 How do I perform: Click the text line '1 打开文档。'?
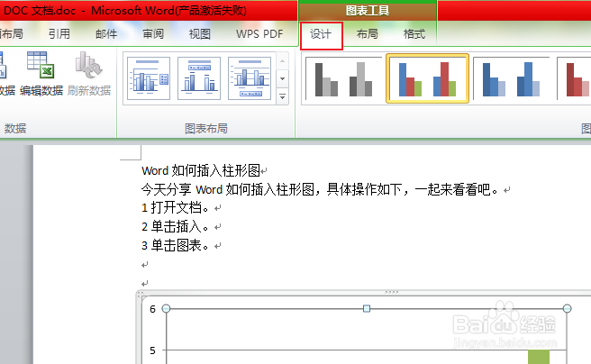click(x=176, y=207)
